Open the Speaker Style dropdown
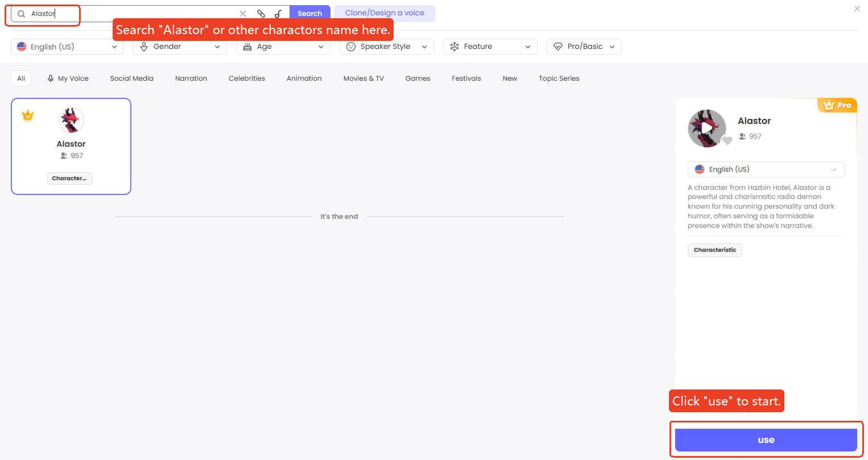Image resolution: width=868 pixels, height=460 pixels. (x=386, y=47)
